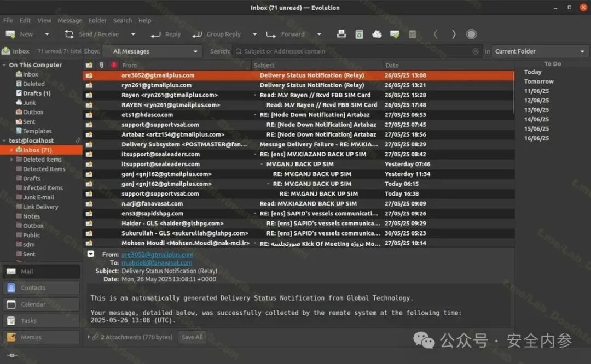Open Group Reply dropdown arrow

point(255,34)
